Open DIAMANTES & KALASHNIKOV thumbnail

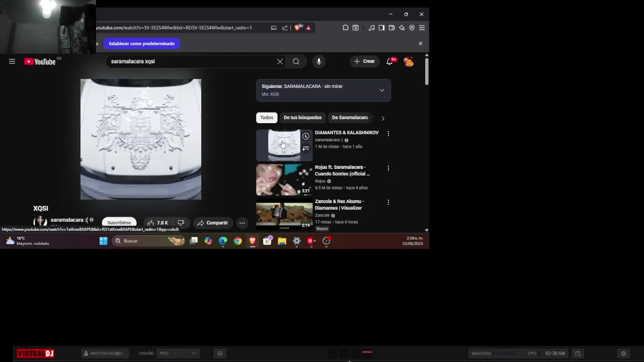point(284,145)
